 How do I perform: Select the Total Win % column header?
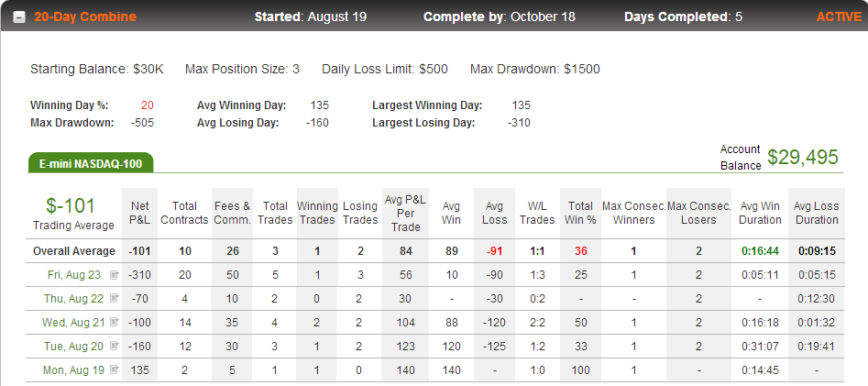[580, 214]
